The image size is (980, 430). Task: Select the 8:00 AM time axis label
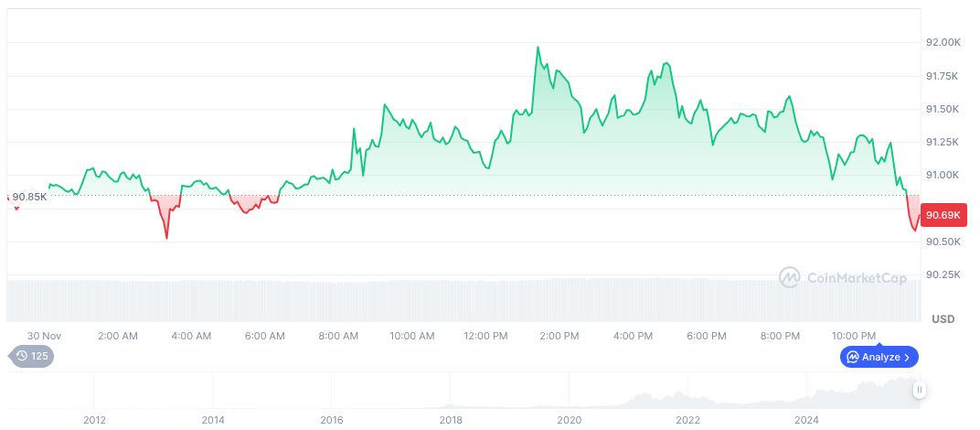tap(338, 336)
